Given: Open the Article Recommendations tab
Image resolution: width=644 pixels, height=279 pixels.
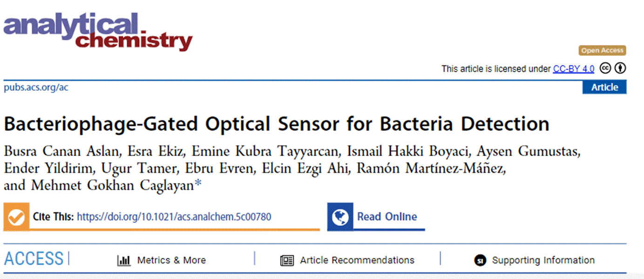Looking at the screenshot, I should [x=357, y=260].
